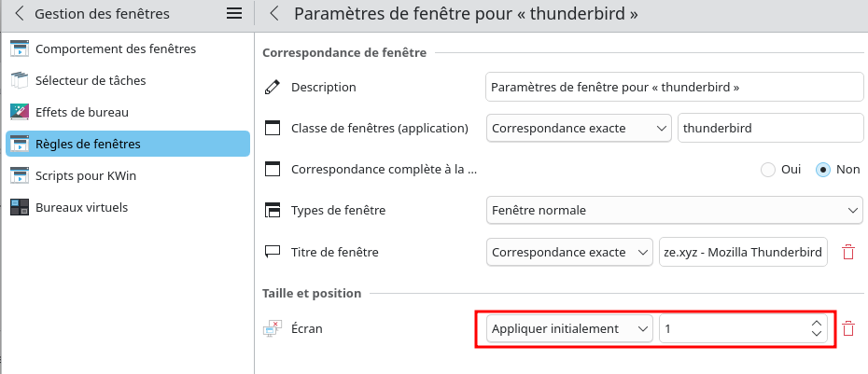
Task: Expand the Fenêtre normale types dropdown
Action: click(x=674, y=210)
